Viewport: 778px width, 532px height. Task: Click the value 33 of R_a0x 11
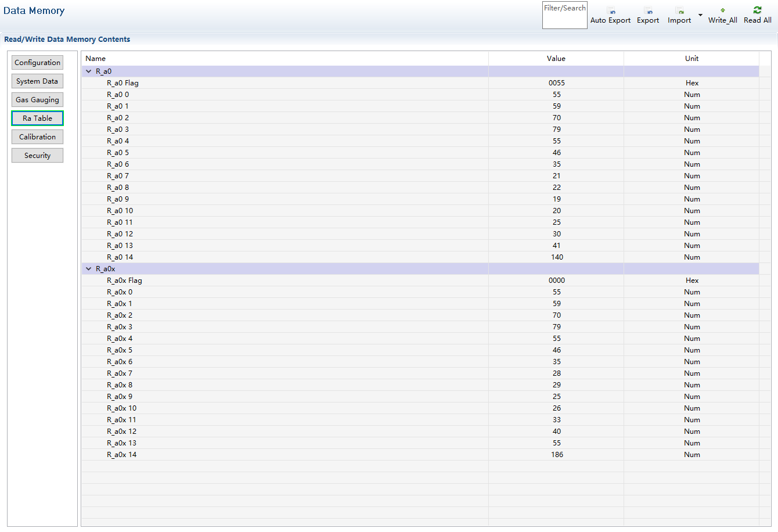click(557, 420)
